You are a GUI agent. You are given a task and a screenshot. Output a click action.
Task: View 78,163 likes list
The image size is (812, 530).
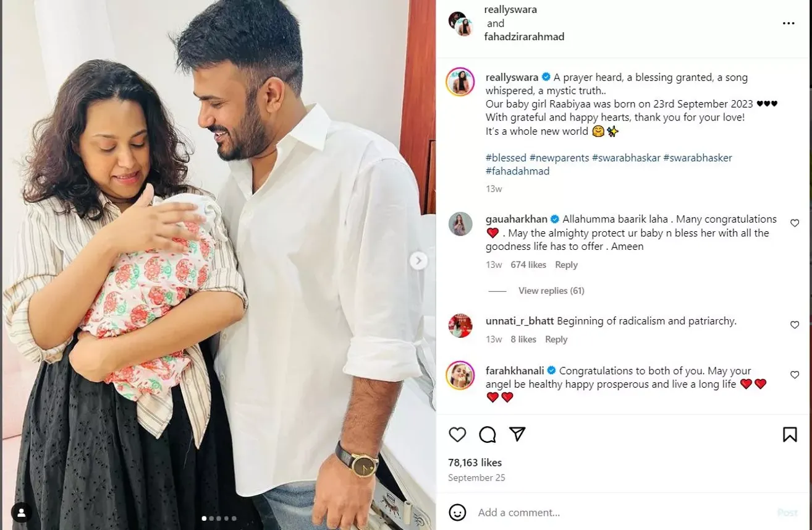pos(475,463)
